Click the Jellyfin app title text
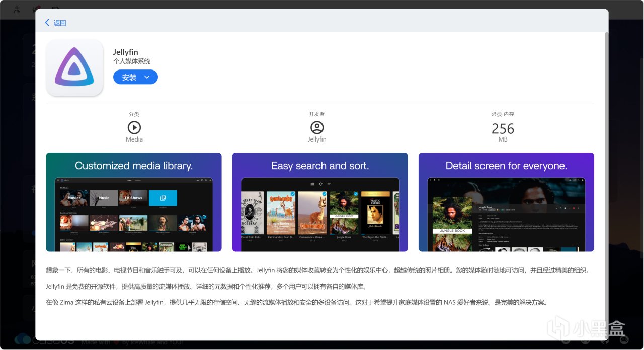Image resolution: width=644 pixels, height=350 pixels. pyautogui.click(x=126, y=52)
